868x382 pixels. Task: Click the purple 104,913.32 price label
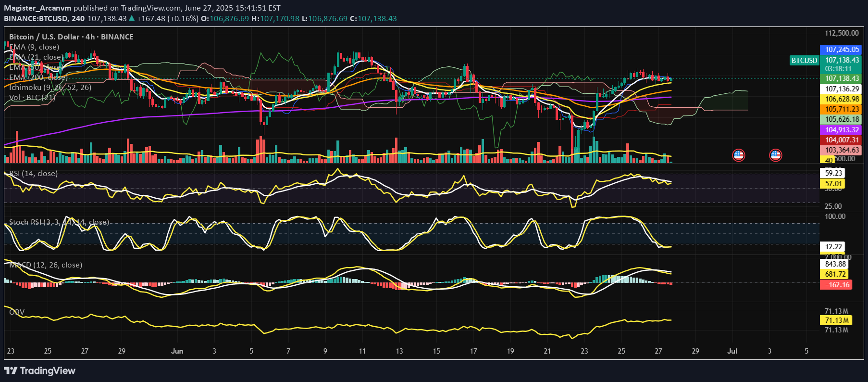[842, 130]
